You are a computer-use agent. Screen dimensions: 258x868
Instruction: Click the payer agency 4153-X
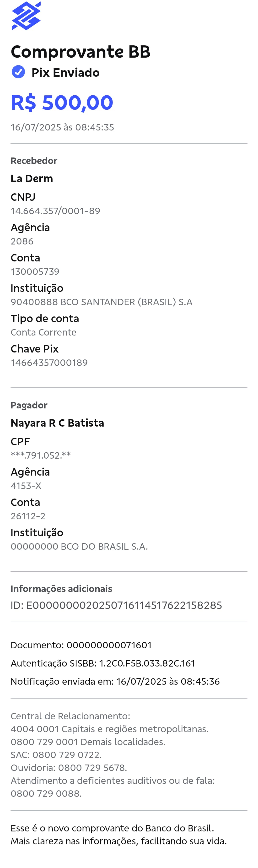pos(26,485)
